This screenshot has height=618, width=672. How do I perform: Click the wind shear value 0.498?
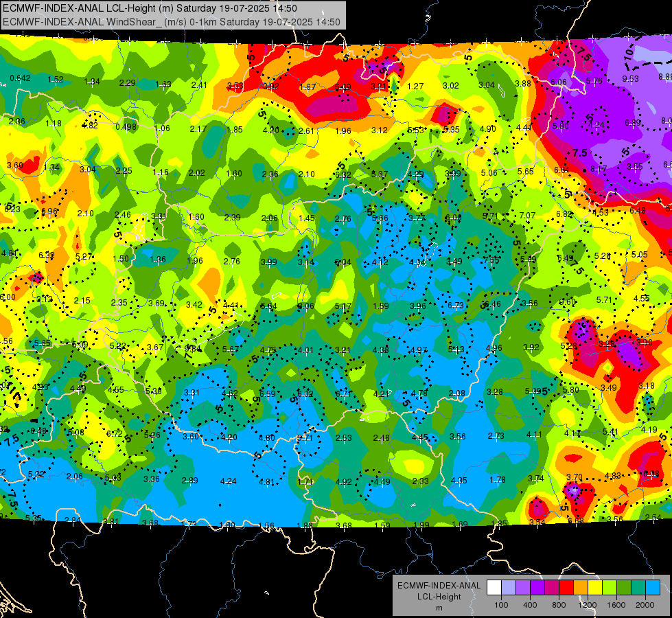(x=126, y=126)
